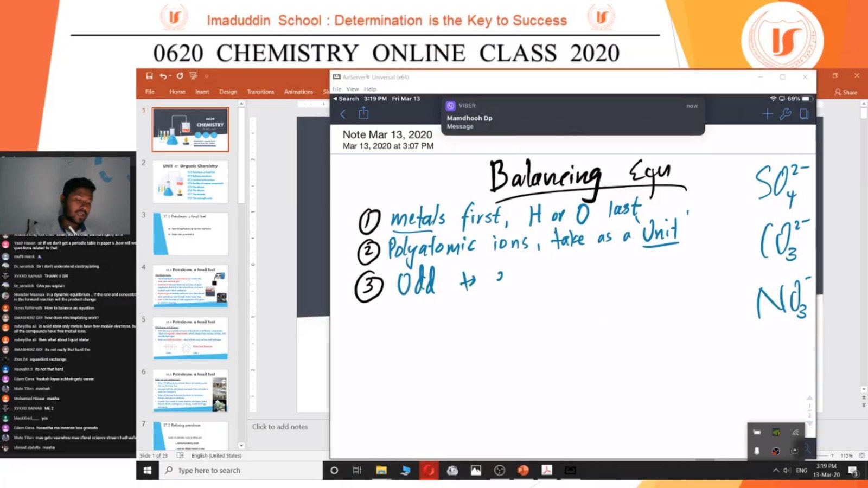Tap the wrench tools icon
Viewport: 868px width, 488px height.
[785, 114]
